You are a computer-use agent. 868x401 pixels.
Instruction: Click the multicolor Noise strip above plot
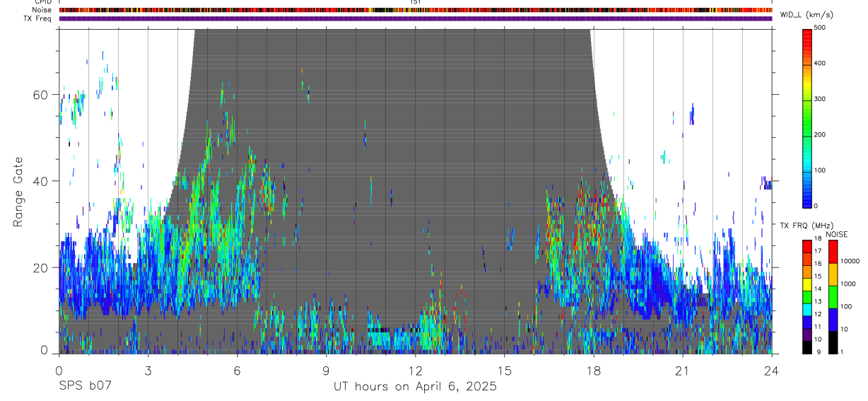(416, 10)
